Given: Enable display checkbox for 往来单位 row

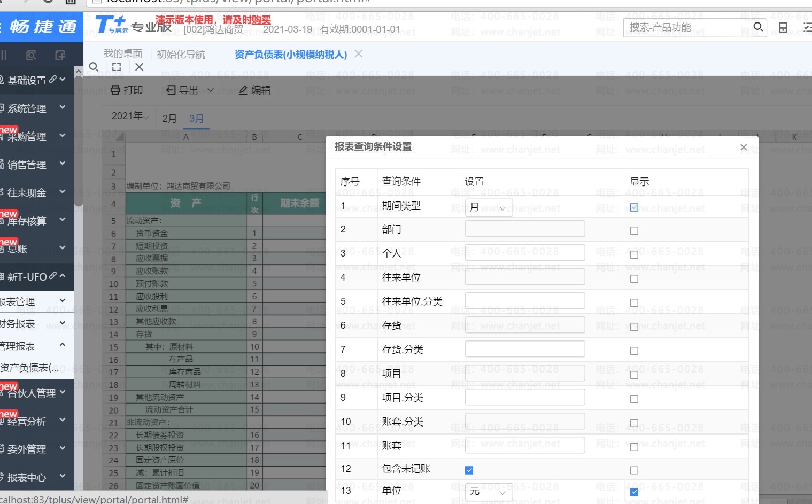Looking at the screenshot, I should 634,278.
